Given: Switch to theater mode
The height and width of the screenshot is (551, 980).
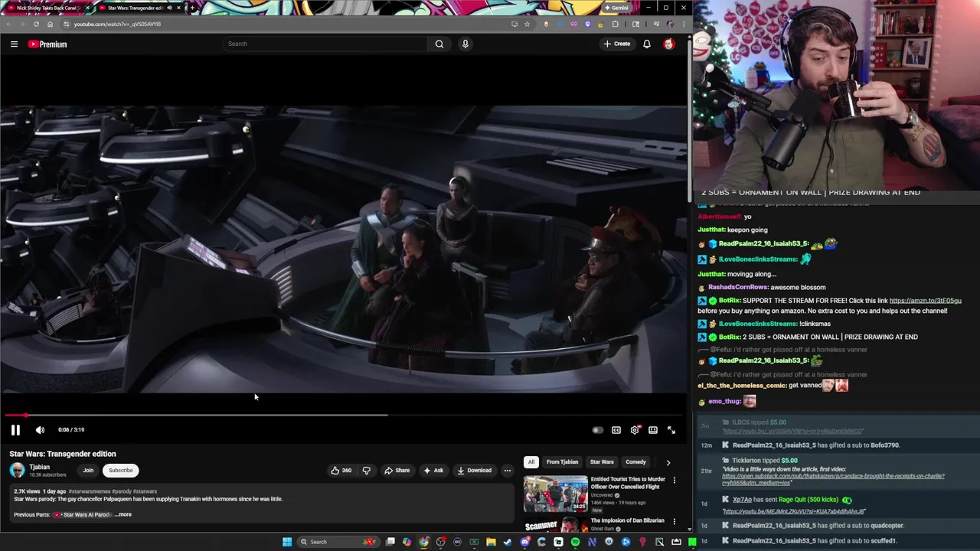Looking at the screenshot, I should pyautogui.click(x=653, y=430).
